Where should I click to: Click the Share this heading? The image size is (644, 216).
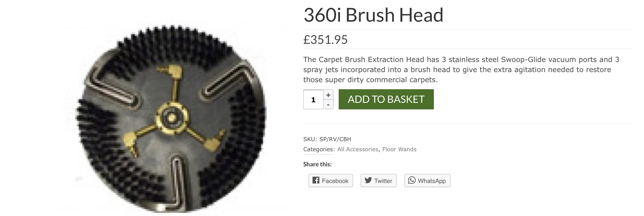[317, 164]
